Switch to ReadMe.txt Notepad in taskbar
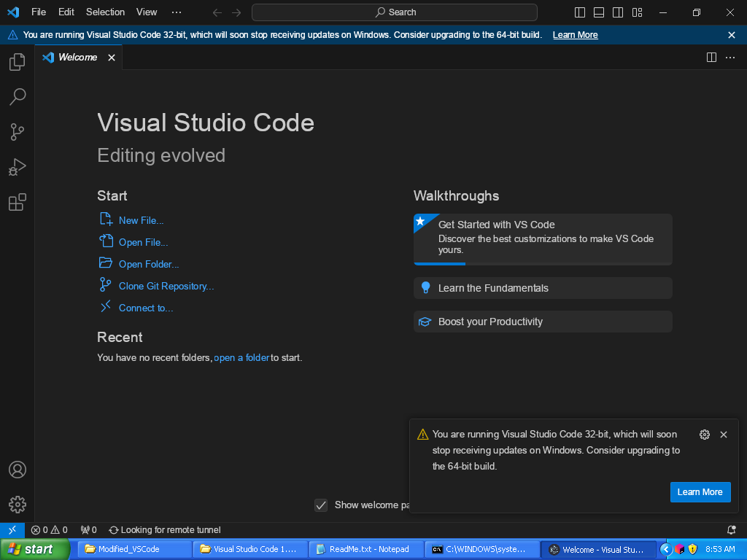Image resolution: width=747 pixels, height=560 pixels. [366, 549]
